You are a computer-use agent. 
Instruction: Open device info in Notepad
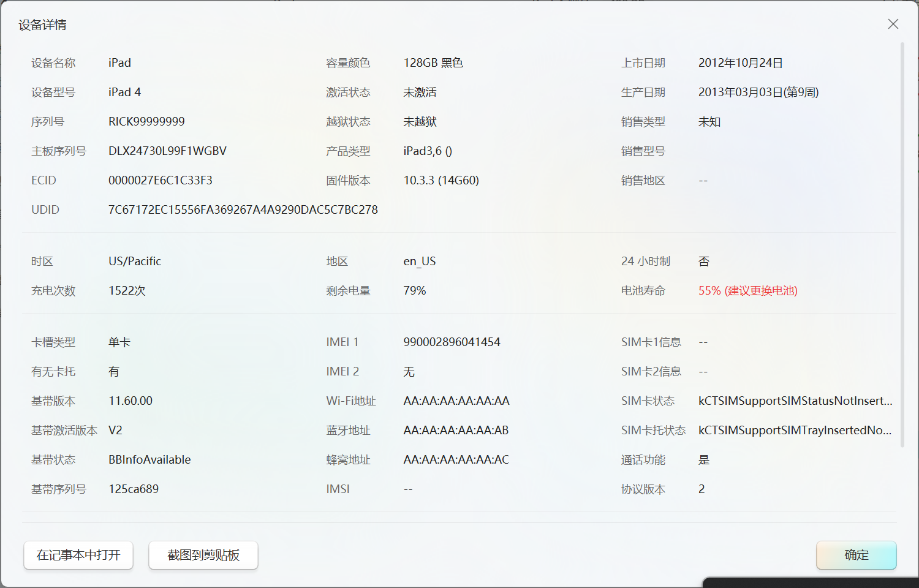click(x=78, y=555)
